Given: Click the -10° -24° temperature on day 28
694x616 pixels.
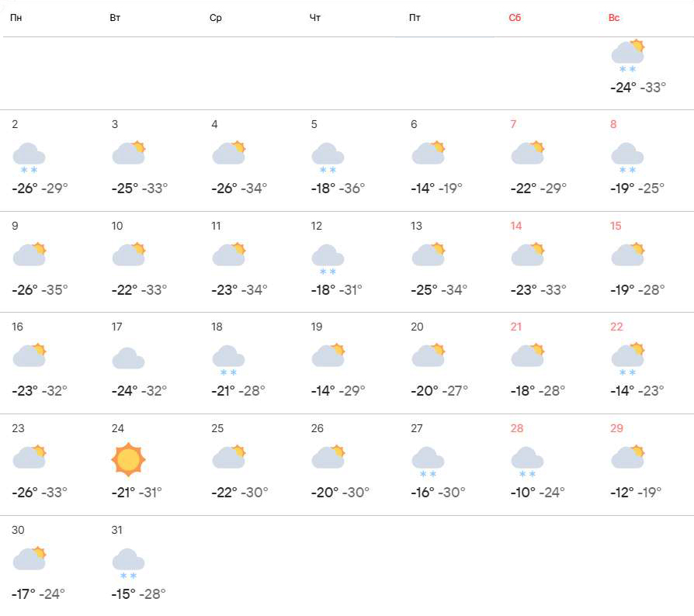Looking at the screenshot, I should pos(537,492).
